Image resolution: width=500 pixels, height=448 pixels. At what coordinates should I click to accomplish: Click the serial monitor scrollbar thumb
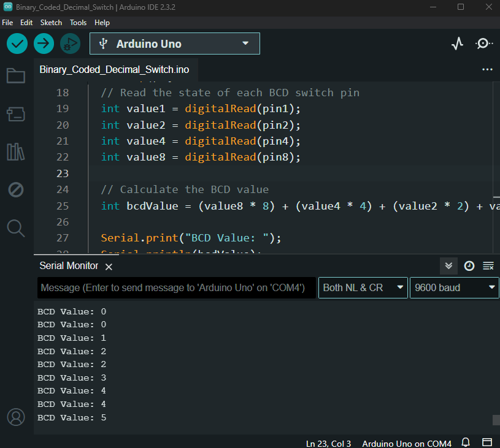click(496, 420)
